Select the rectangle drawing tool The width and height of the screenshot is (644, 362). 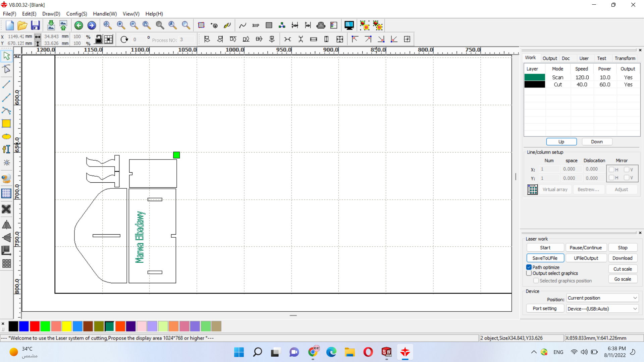pyautogui.click(x=6, y=124)
